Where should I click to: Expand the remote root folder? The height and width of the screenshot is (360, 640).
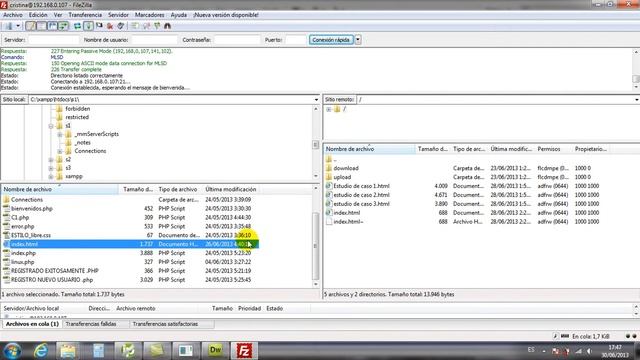pos(329,109)
